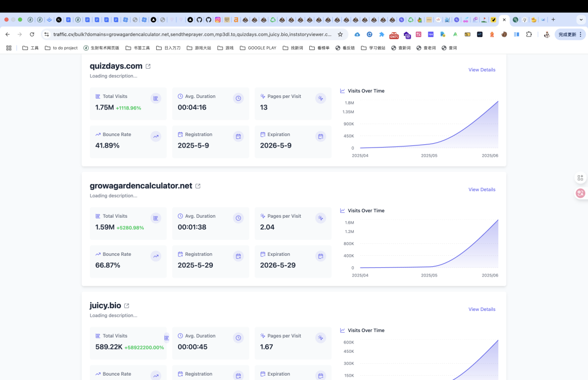Click the browser address bar URL
The image size is (588, 380).
tap(192, 34)
